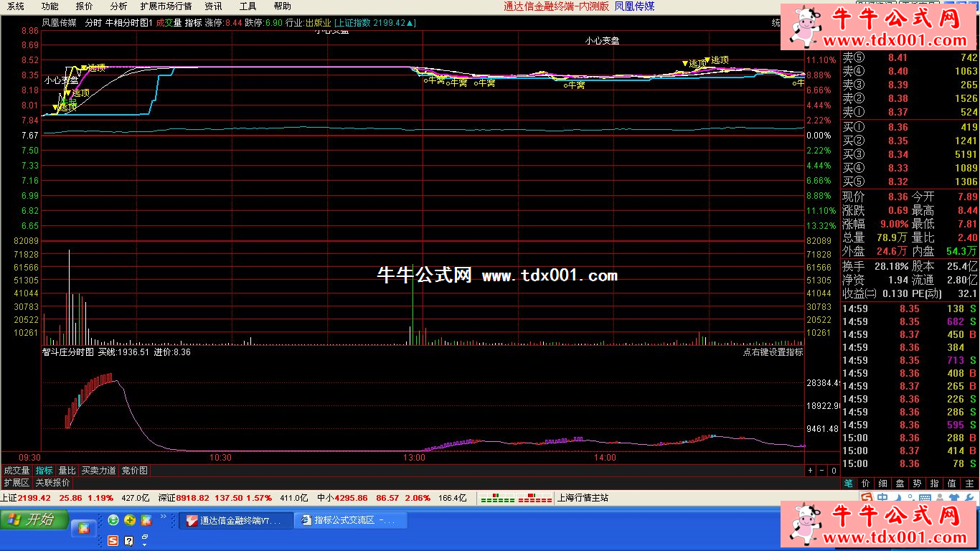
Task: Click 买① price 8.36 row
Action: pyautogui.click(x=910, y=127)
